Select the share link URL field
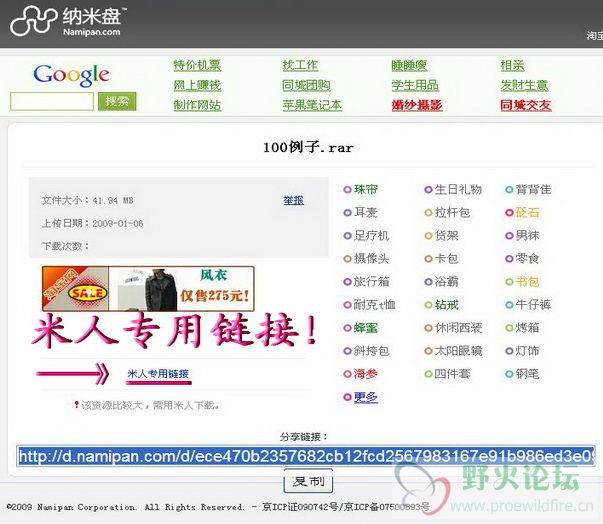 (306, 456)
